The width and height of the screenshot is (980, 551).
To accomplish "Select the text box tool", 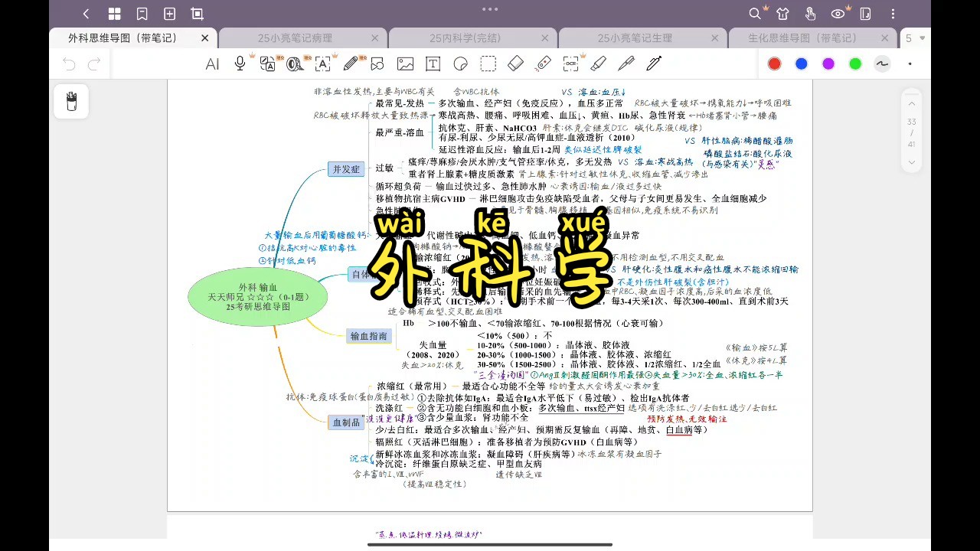I will pos(433,64).
